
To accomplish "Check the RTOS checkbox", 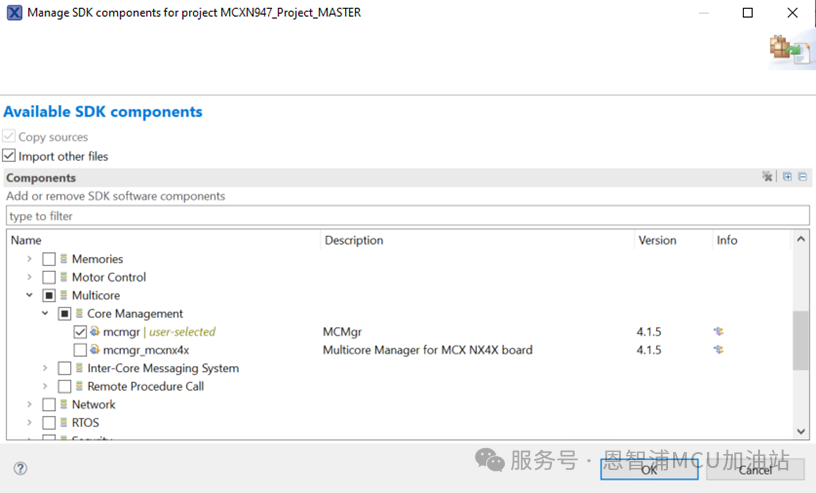I will click(49, 423).
